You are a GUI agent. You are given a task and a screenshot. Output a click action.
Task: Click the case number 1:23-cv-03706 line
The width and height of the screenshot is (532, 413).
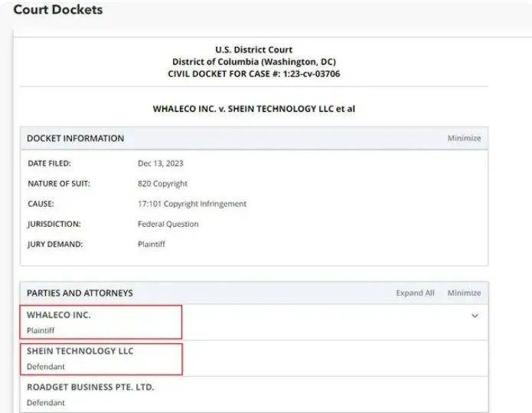tap(254, 74)
